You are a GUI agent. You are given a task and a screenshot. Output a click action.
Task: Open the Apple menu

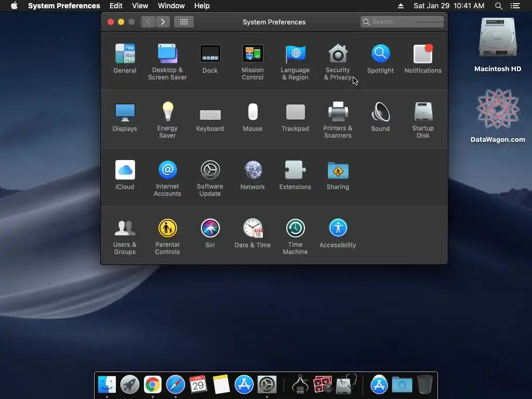(x=14, y=6)
